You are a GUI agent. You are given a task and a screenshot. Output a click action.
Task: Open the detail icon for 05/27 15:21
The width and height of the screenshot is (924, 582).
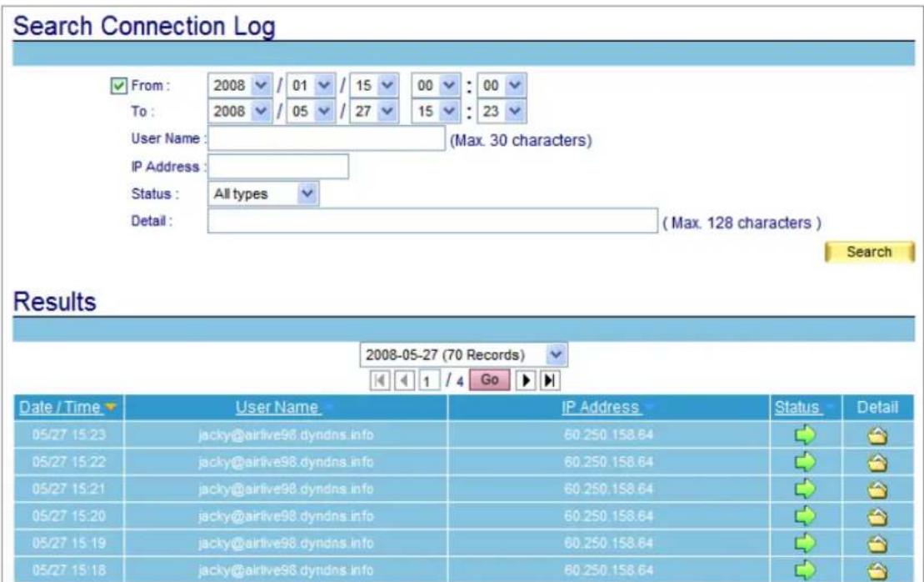click(877, 490)
